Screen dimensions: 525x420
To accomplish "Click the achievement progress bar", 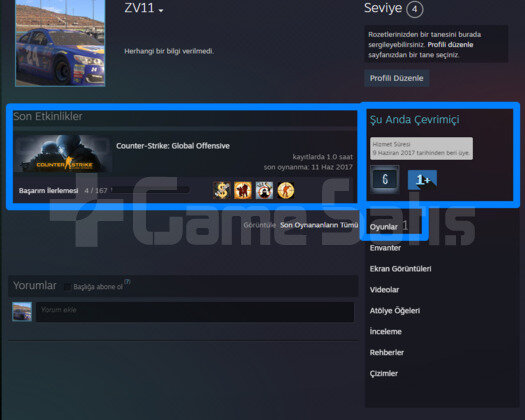I will (150, 190).
